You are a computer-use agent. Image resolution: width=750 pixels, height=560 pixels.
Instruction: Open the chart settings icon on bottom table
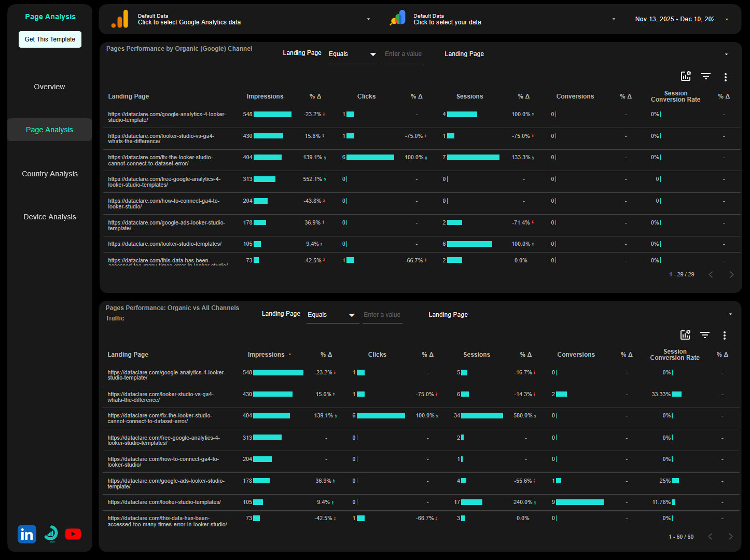pyautogui.click(x=685, y=335)
